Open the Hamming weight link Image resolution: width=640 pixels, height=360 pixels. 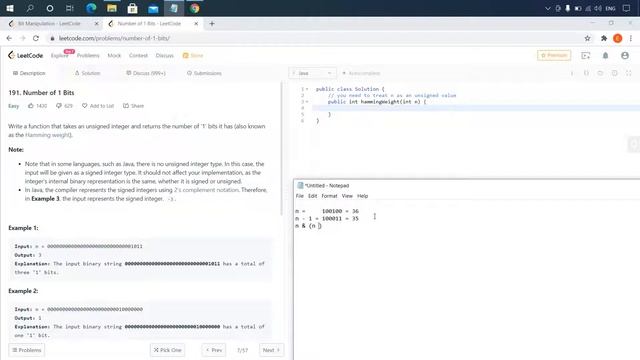pos(48,135)
